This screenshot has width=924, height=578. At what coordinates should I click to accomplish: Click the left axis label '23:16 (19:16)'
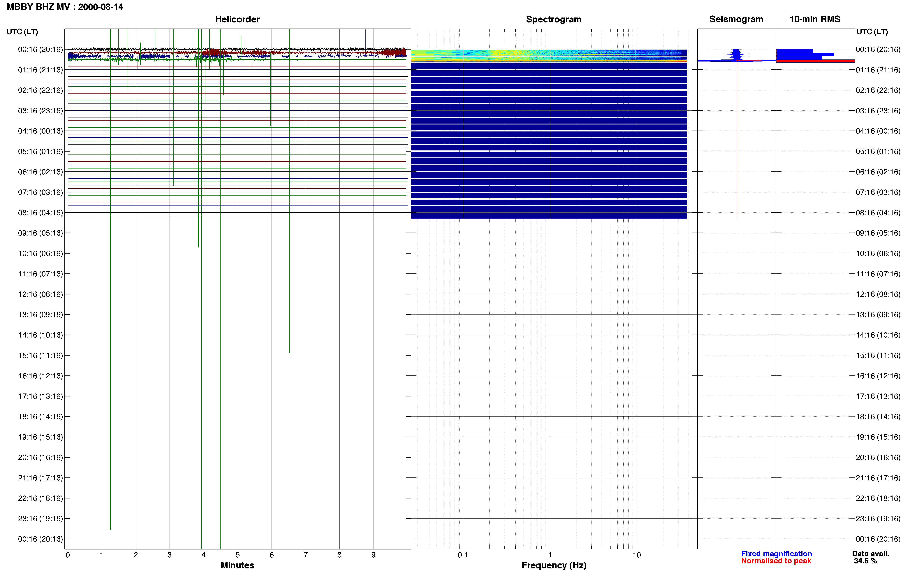point(41,519)
